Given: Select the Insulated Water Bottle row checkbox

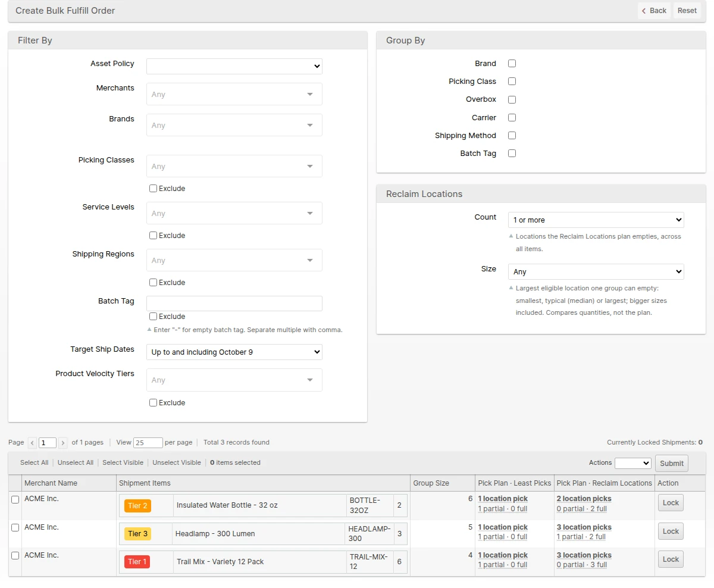Looking at the screenshot, I should 15,500.
